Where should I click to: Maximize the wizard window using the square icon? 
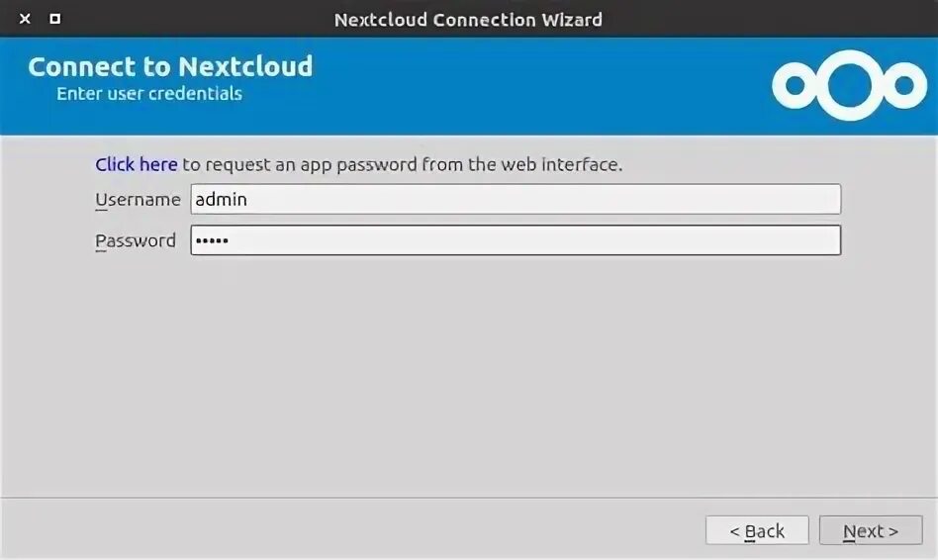pos(55,19)
